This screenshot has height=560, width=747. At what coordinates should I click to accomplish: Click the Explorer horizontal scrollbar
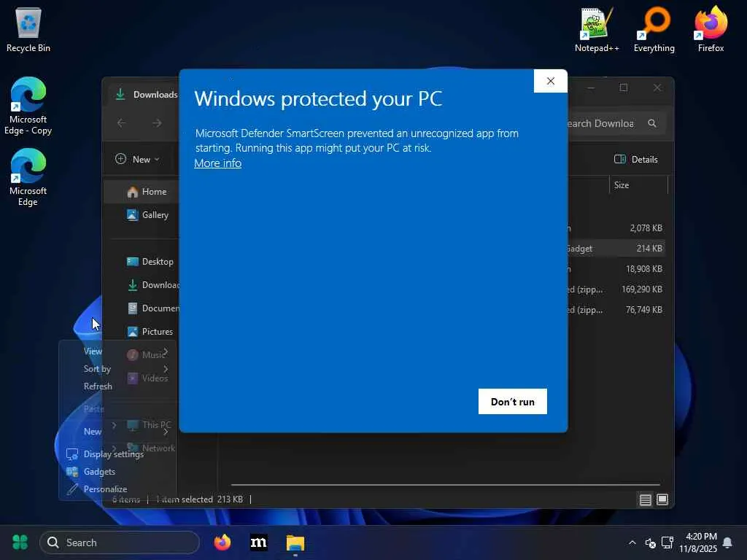445,485
